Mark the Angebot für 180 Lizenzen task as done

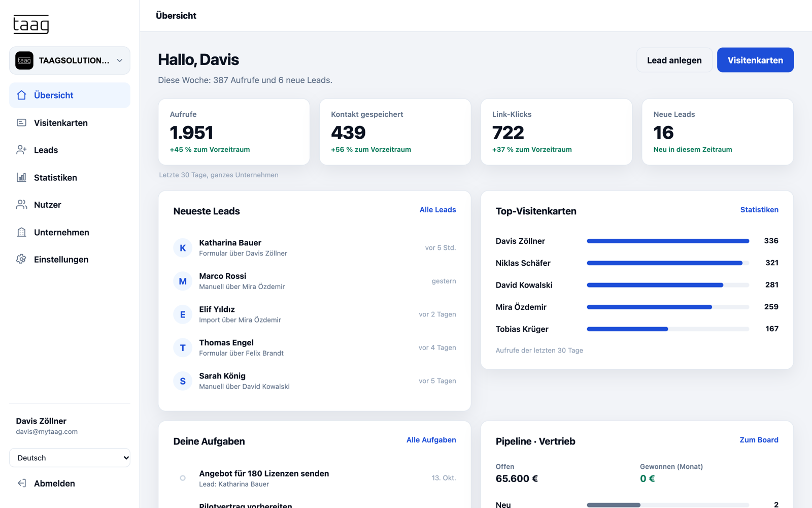point(183,478)
